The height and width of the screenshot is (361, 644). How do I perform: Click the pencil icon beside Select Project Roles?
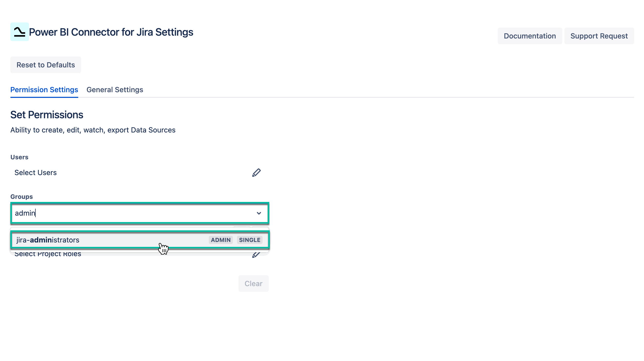point(256,254)
